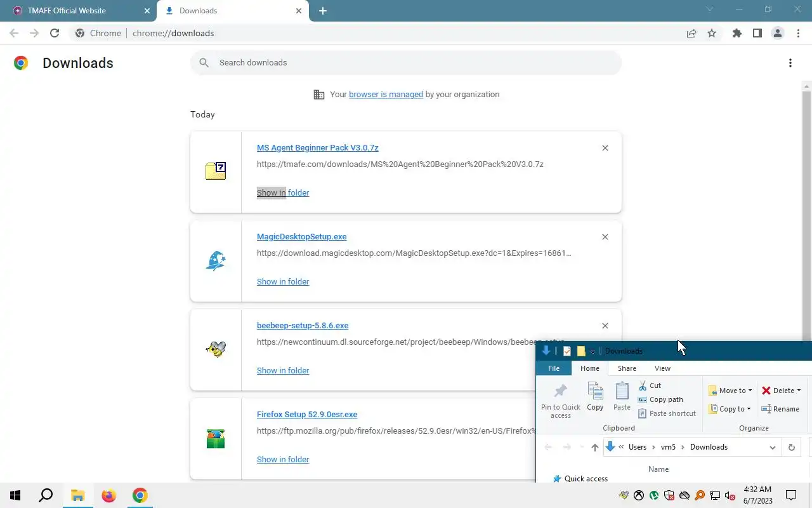The height and width of the screenshot is (508, 812).
Task: Click Rename in Explorer ribbon
Action: [x=780, y=409]
